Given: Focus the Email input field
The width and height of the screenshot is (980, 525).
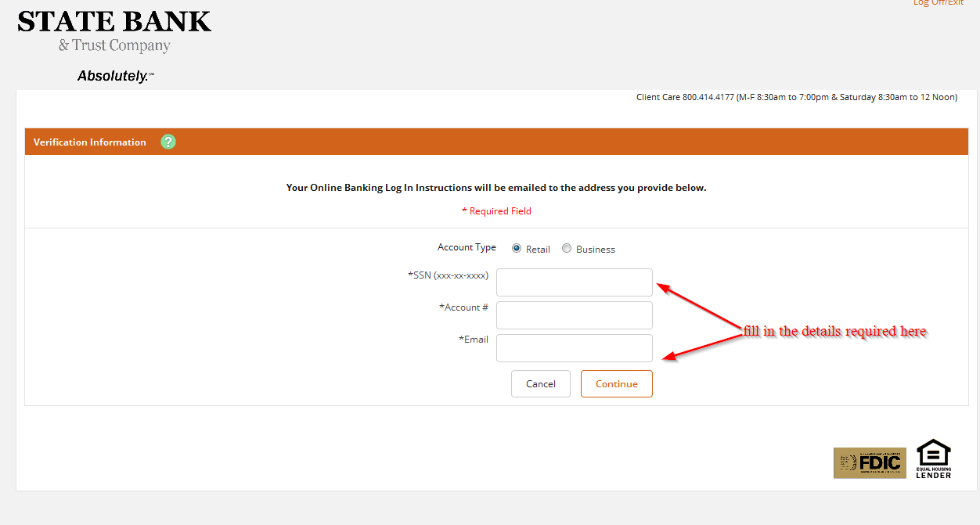Looking at the screenshot, I should point(575,348).
